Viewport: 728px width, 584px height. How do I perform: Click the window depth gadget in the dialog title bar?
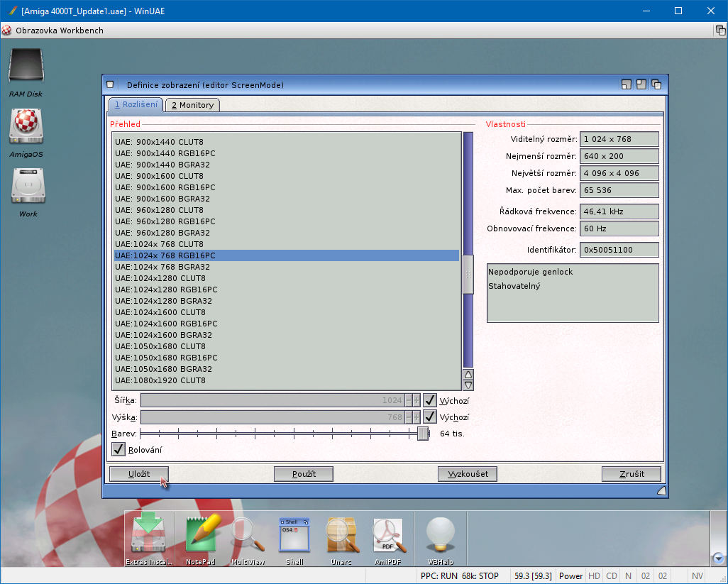click(656, 84)
